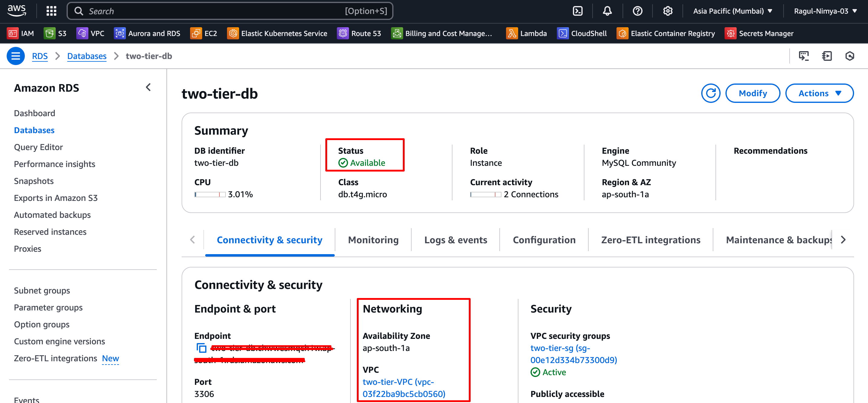Switch to the Monitoring tab
The width and height of the screenshot is (868, 403).
point(373,240)
